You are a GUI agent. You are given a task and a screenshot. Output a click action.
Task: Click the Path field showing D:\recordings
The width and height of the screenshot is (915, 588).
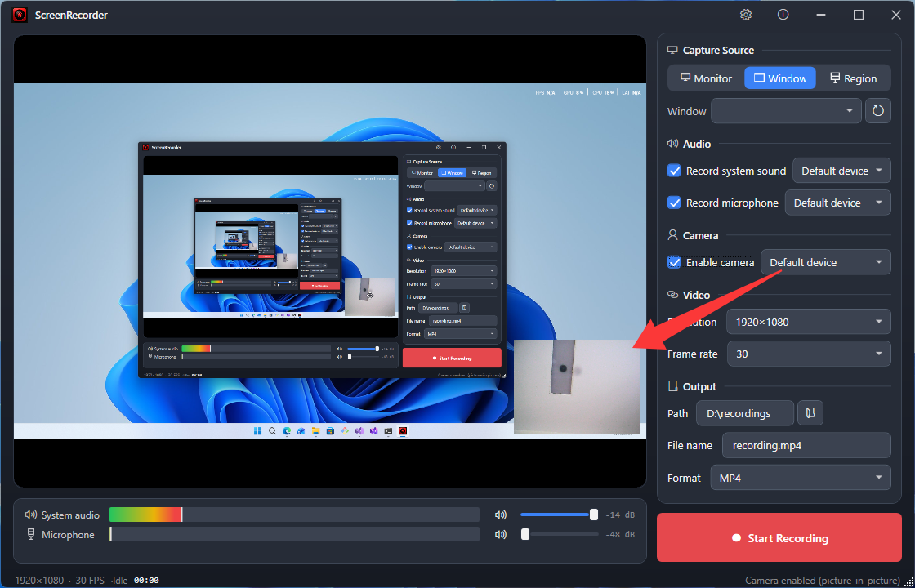[745, 413]
